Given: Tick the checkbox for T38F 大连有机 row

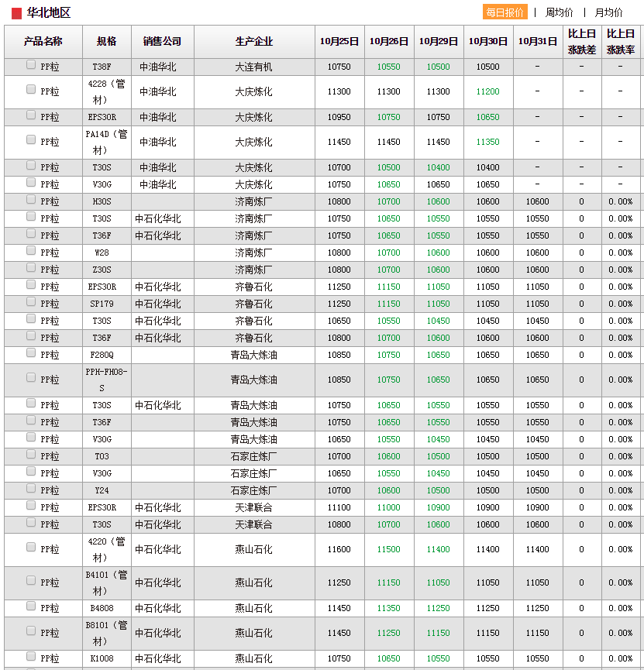Looking at the screenshot, I should coord(31,64).
